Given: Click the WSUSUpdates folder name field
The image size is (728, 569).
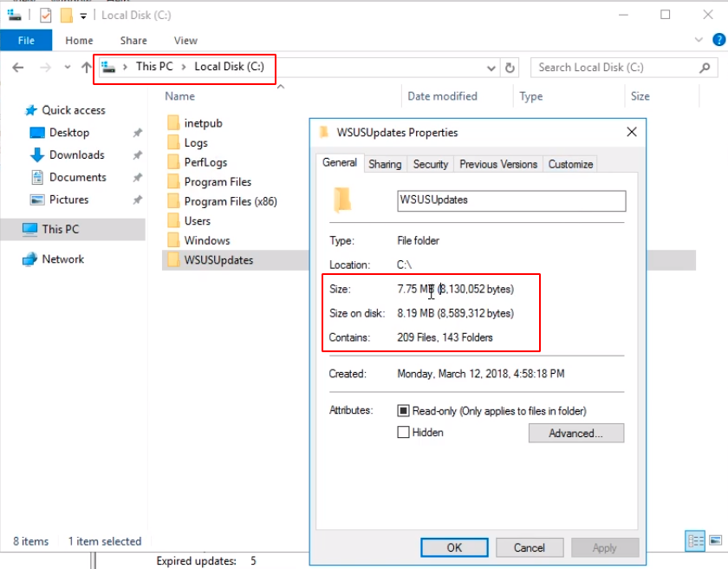Looking at the screenshot, I should tap(511, 200).
